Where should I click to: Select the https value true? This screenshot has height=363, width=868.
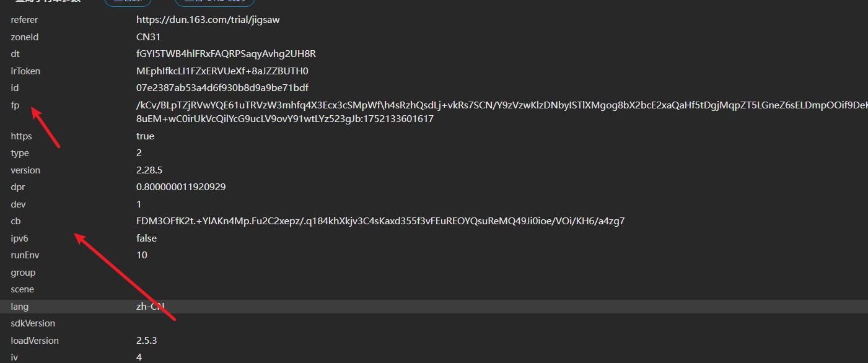[145, 136]
